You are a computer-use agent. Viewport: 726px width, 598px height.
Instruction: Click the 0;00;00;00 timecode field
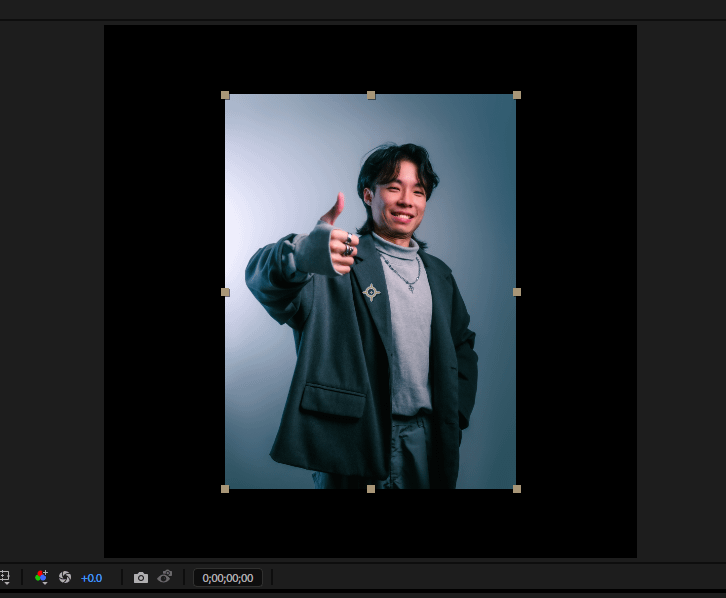click(228, 578)
